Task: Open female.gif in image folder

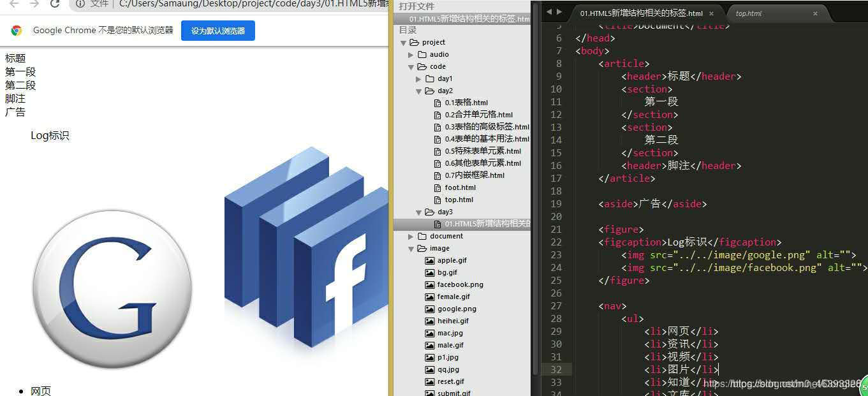Action: click(453, 297)
